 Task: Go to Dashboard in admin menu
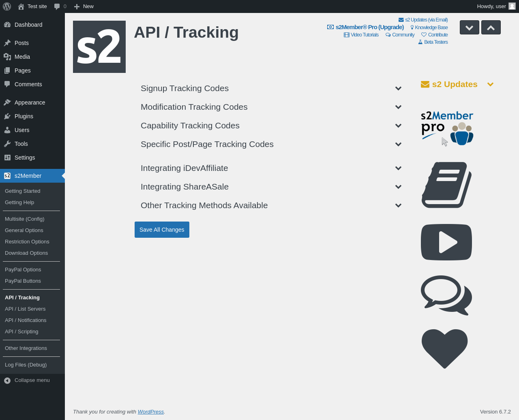coord(32,25)
